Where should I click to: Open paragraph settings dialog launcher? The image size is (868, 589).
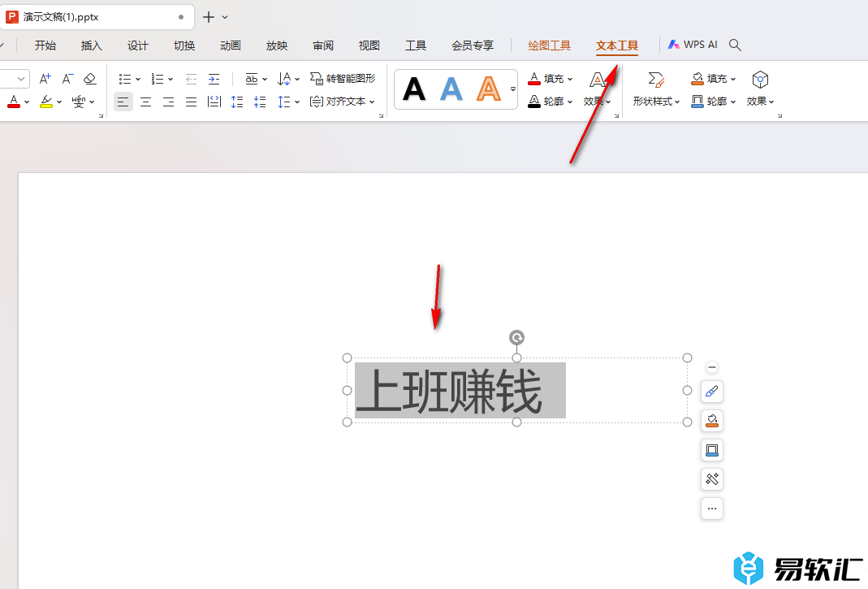pyautogui.click(x=382, y=116)
